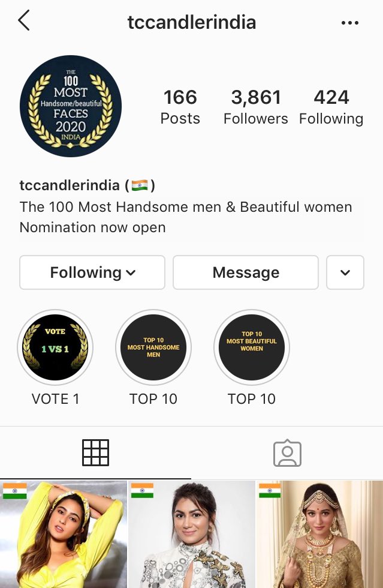Open the Most Beautiful Women highlight
The width and height of the screenshot is (383, 588).
[x=252, y=347]
